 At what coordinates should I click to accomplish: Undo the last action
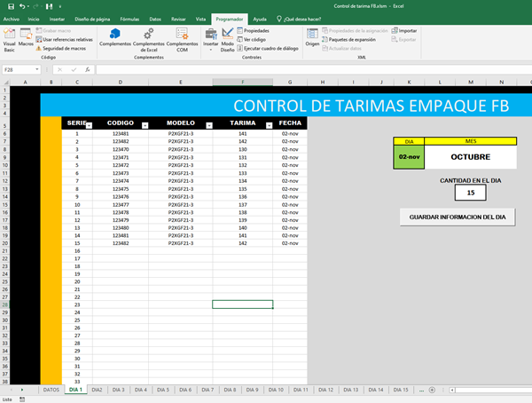tap(22, 6)
